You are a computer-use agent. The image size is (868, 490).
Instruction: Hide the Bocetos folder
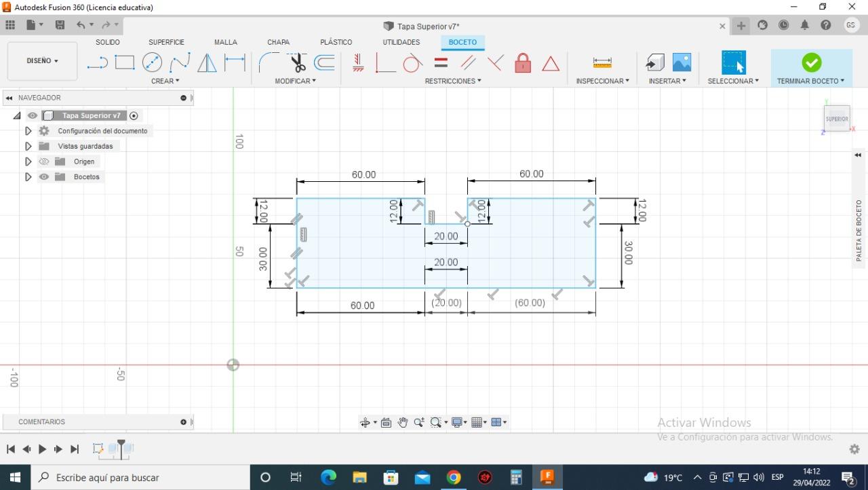44,177
